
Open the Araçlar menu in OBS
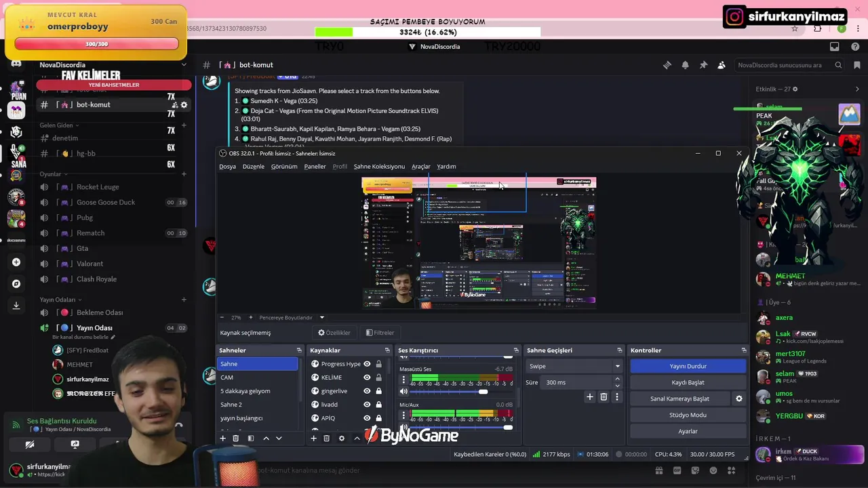[x=420, y=167]
